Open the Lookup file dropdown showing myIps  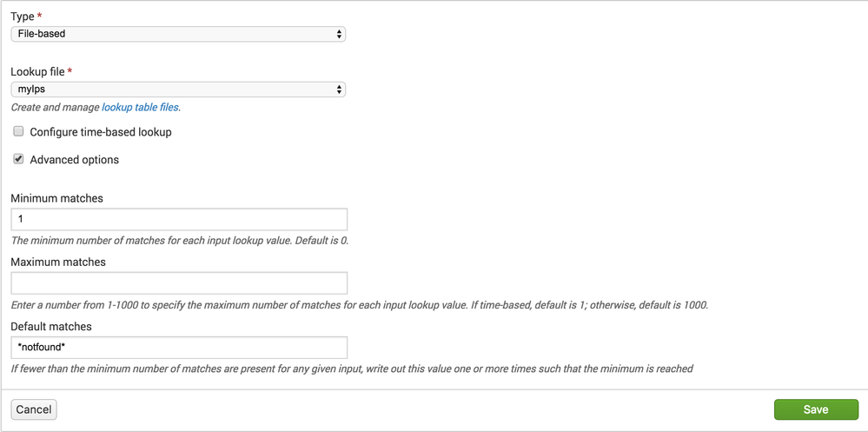click(x=178, y=90)
